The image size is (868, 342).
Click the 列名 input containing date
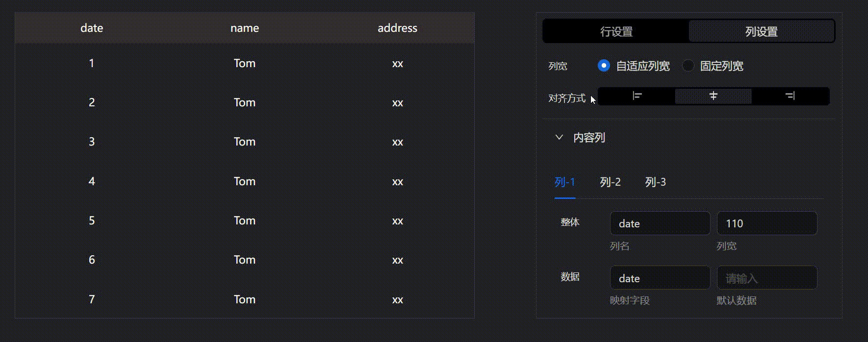pyautogui.click(x=660, y=223)
